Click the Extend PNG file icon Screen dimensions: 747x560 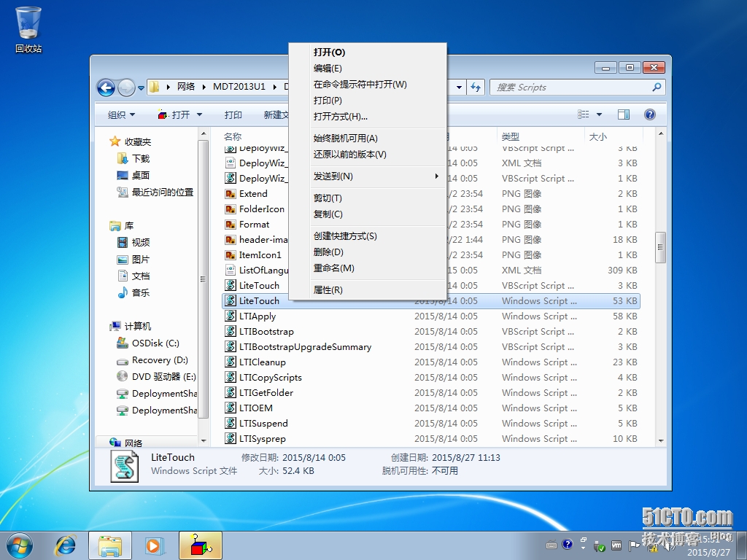tap(231, 194)
